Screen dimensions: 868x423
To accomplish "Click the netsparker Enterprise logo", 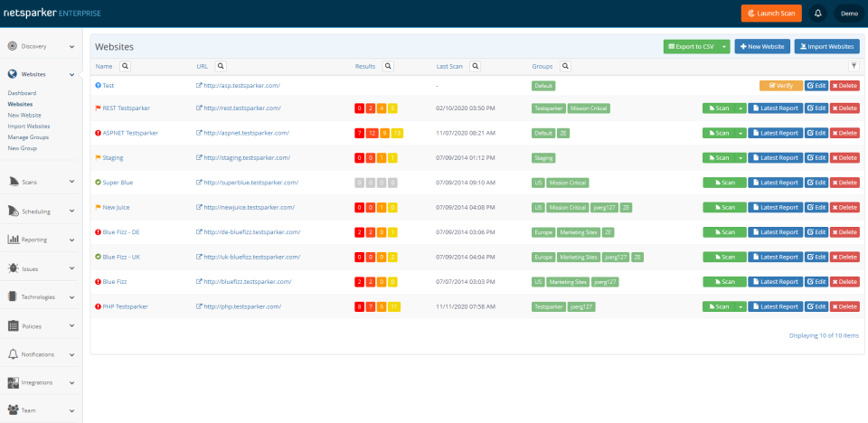I will tap(52, 13).
